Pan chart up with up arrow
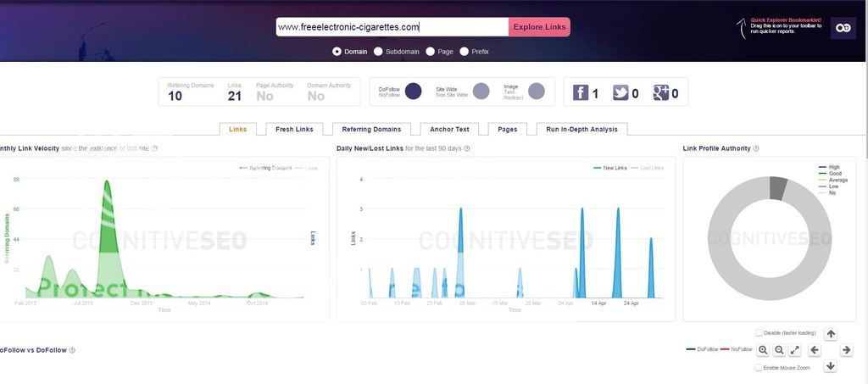Screen dimensions: 868x384 (831, 334)
